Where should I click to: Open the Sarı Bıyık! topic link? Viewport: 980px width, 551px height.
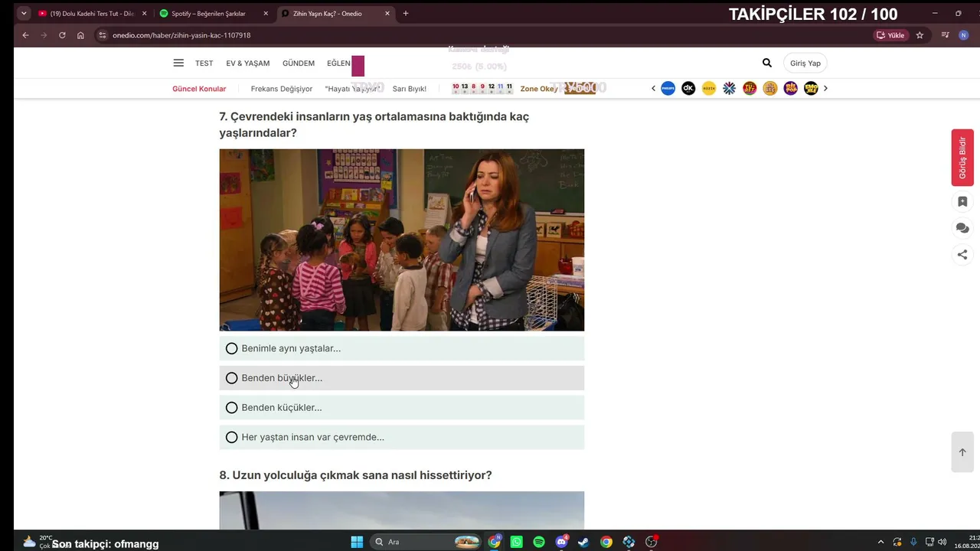coord(410,89)
